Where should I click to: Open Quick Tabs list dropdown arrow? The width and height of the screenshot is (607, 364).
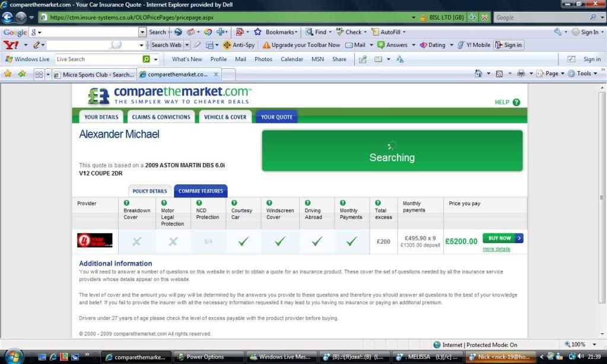pyautogui.click(x=48, y=74)
